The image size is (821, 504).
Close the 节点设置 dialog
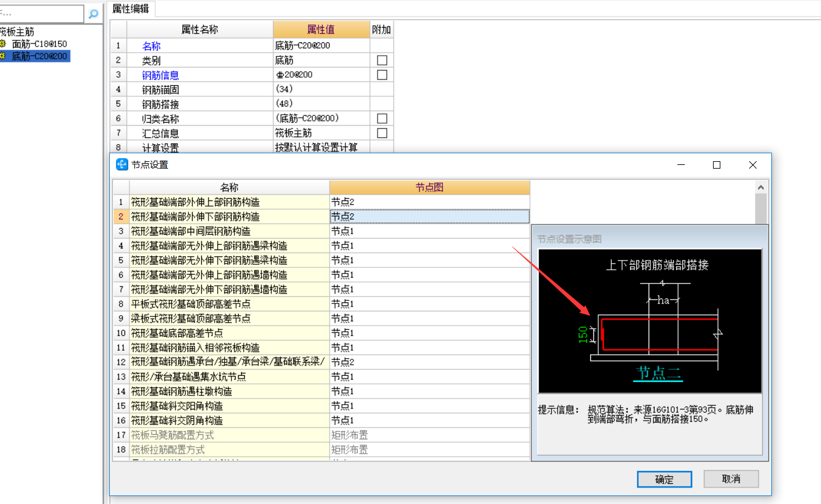[753, 165]
